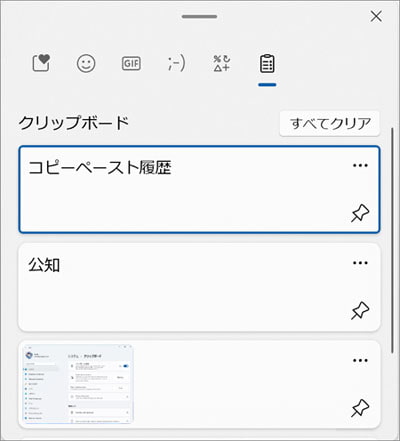The width and height of the screenshot is (400, 441).
Task: Open the GIF tab
Action: (x=131, y=63)
